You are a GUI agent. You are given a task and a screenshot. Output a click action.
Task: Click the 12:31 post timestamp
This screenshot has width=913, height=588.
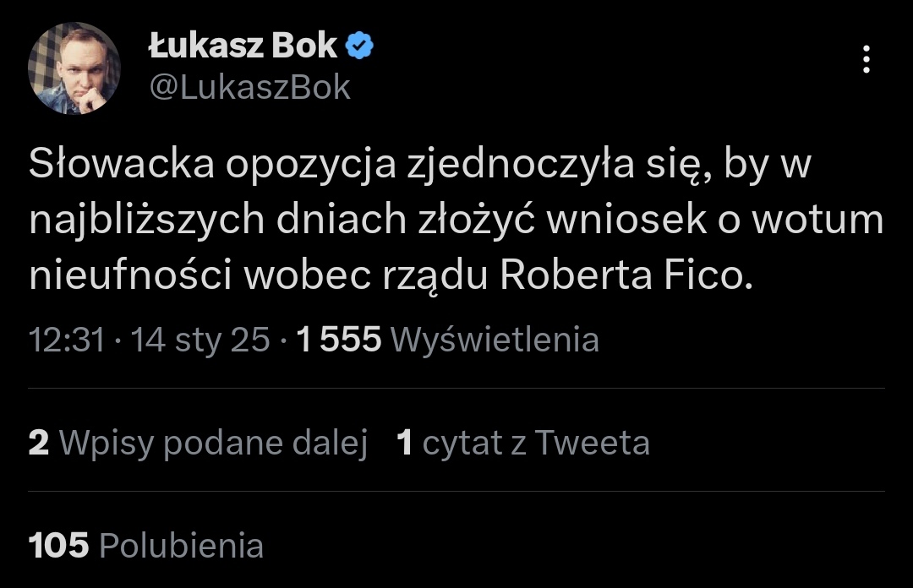tap(67, 340)
